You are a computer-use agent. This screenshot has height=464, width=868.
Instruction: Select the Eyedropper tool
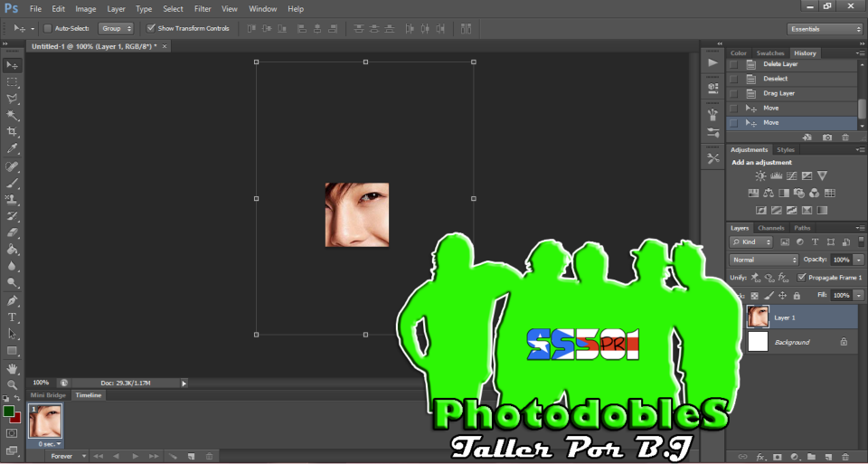(x=12, y=148)
